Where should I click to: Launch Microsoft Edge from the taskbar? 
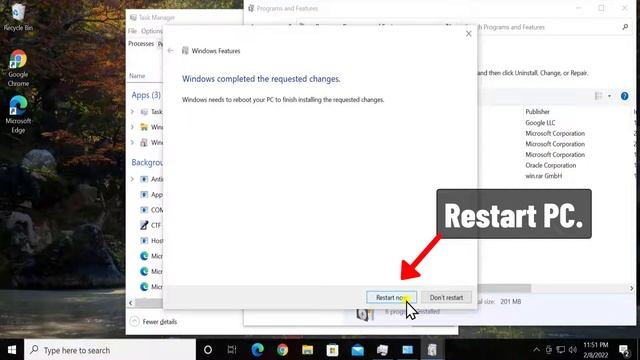(258, 350)
